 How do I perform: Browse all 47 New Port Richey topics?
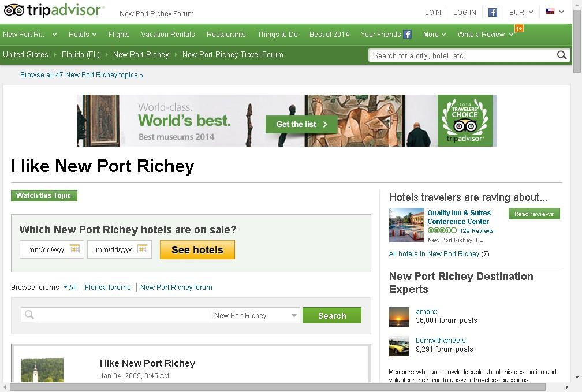(81, 75)
